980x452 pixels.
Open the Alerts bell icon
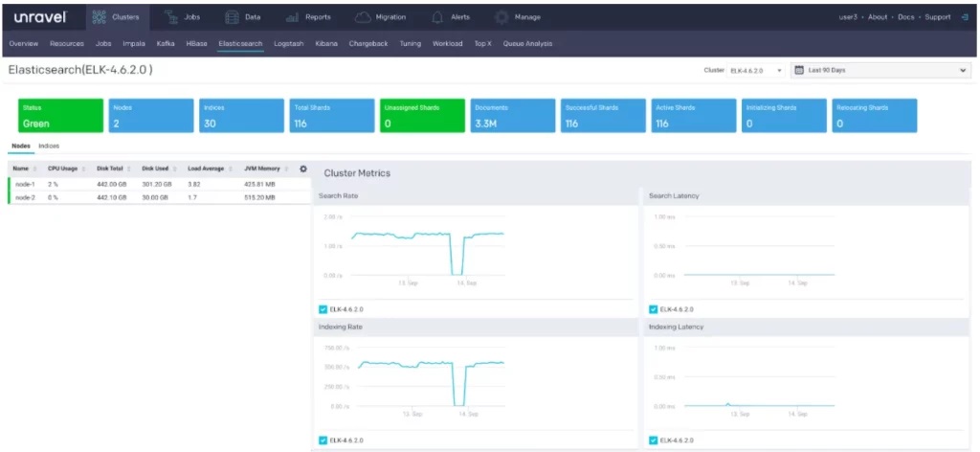click(436, 17)
